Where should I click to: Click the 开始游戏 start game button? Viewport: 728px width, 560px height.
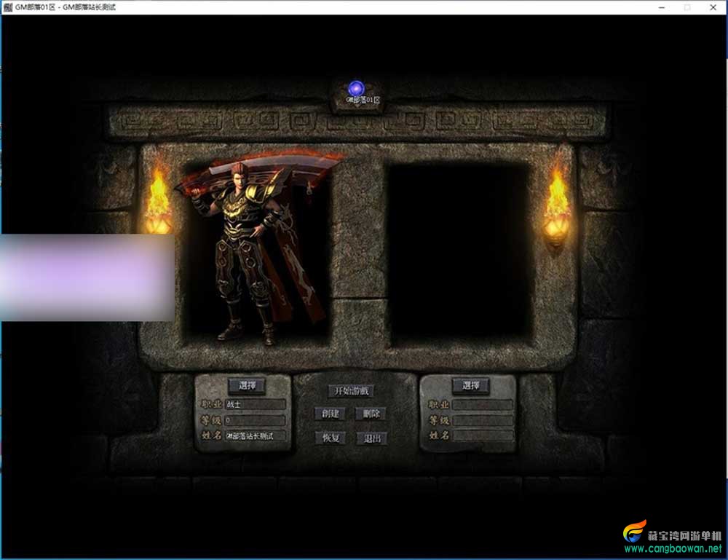click(x=351, y=391)
